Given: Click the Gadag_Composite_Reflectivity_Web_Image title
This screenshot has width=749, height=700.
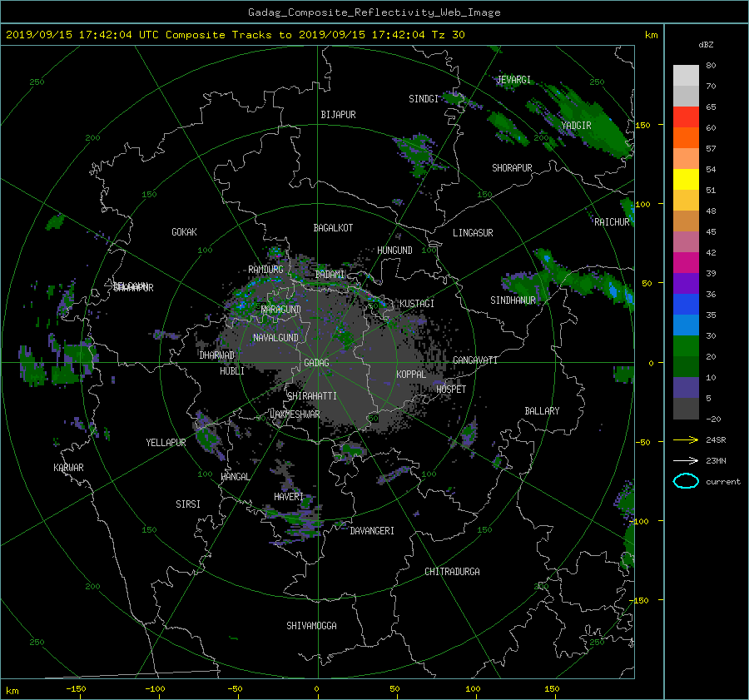Looking at the screenshot, I should coord(374,12).
